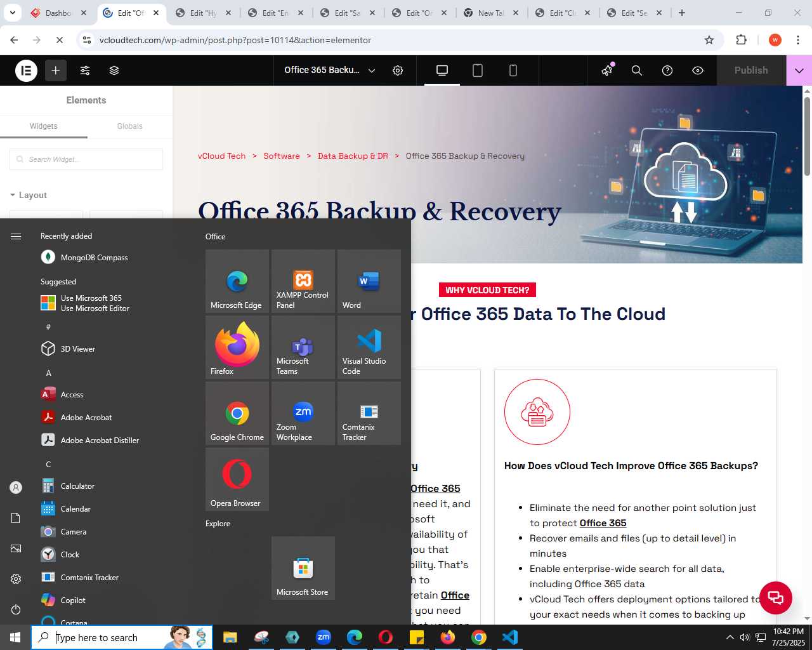Show hidden system tray icons chevron
This screenshot has width=812, height=650.
(730, 637)
